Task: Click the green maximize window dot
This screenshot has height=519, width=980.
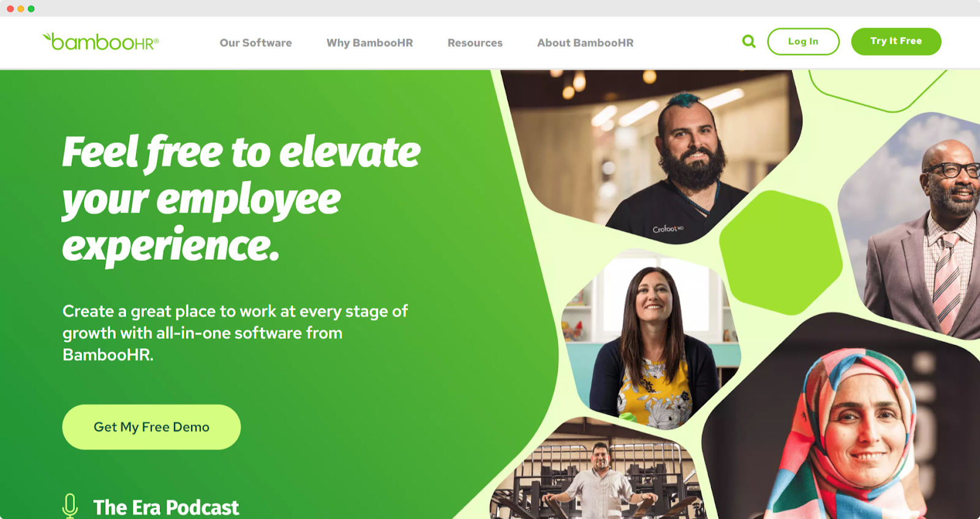Action: point(31,9)
